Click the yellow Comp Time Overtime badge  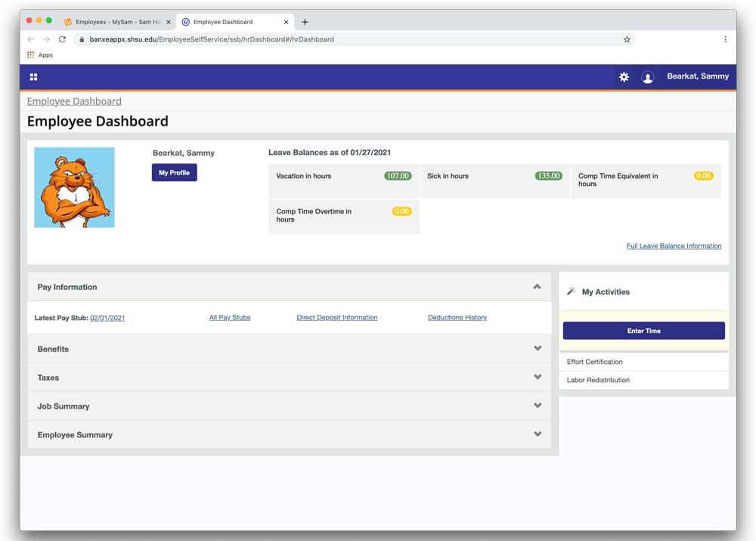click(401, 211)
